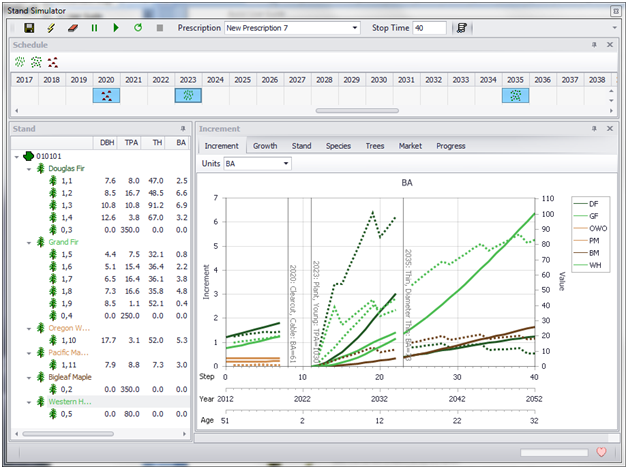
Task: Click the schedule scroll right arrow
Action: click(611, 111)
